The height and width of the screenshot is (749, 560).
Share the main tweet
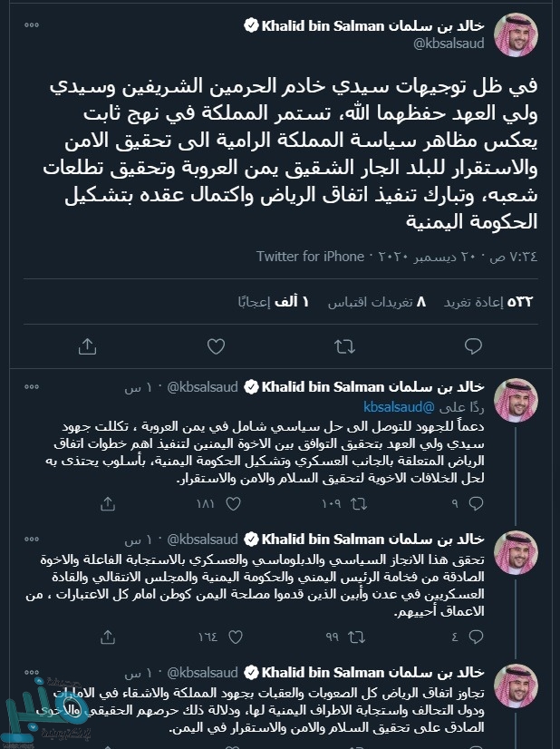pyautogui.click(x=88, y=345)
